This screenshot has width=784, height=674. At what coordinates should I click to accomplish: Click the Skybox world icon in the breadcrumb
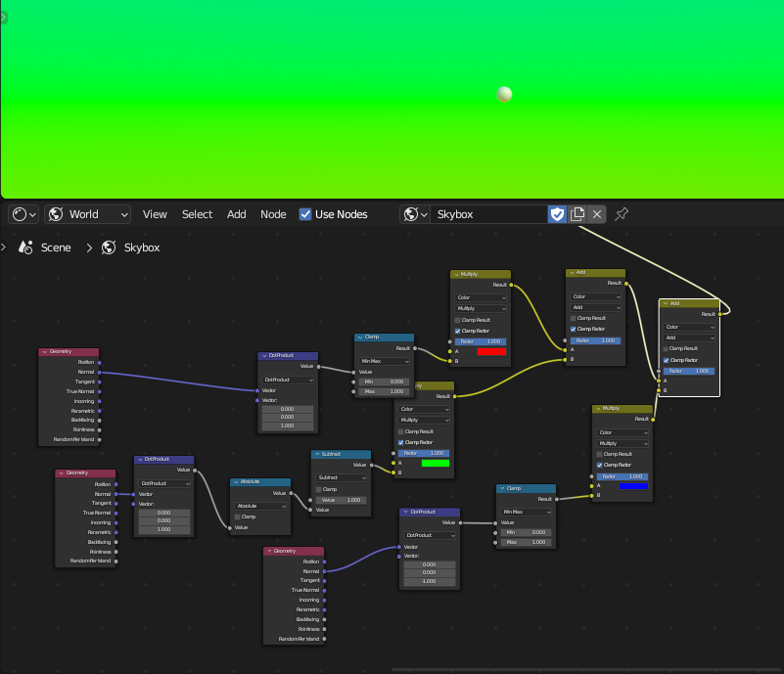[110, 247]
